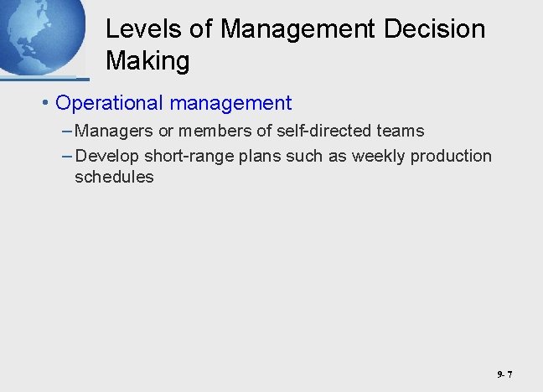Select the word "weekly"
The width and height of the screenshot is (543, 392).
point(380,157)
